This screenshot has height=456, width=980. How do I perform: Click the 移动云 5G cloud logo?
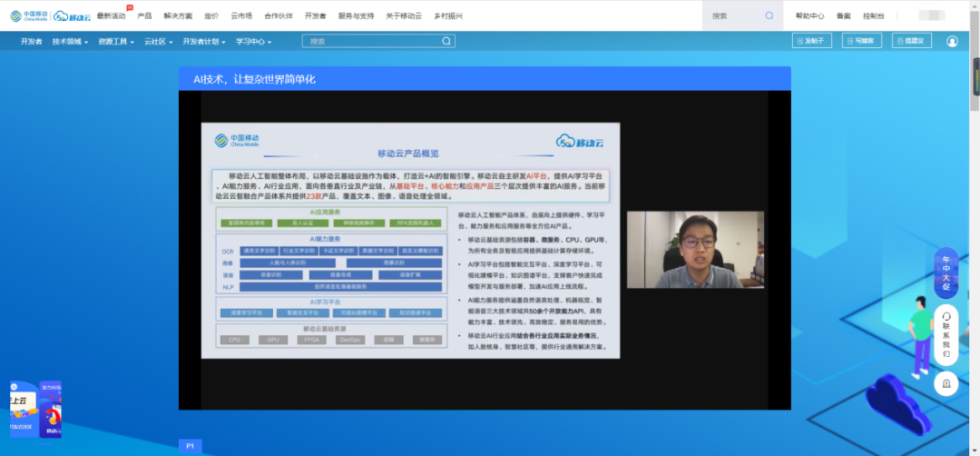(72, 15)
